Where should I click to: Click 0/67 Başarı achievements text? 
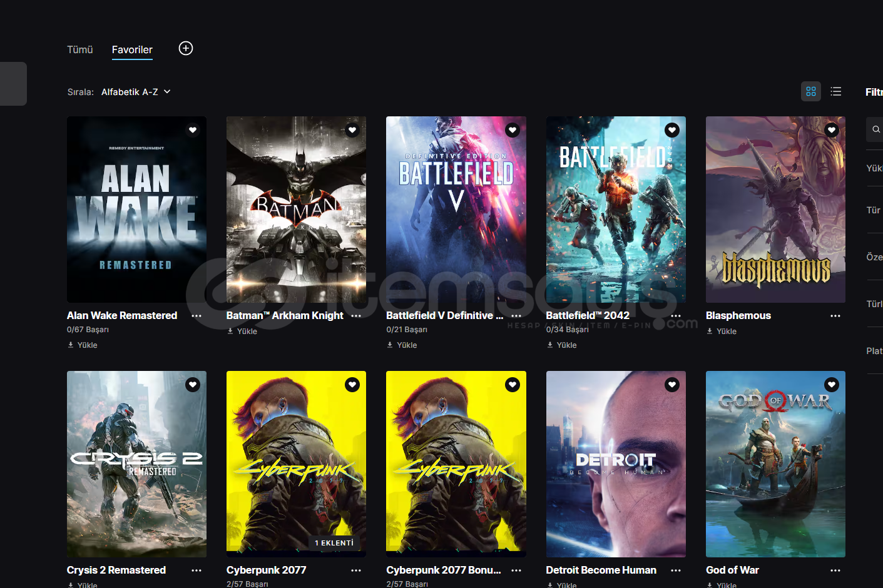click(88, 330)
